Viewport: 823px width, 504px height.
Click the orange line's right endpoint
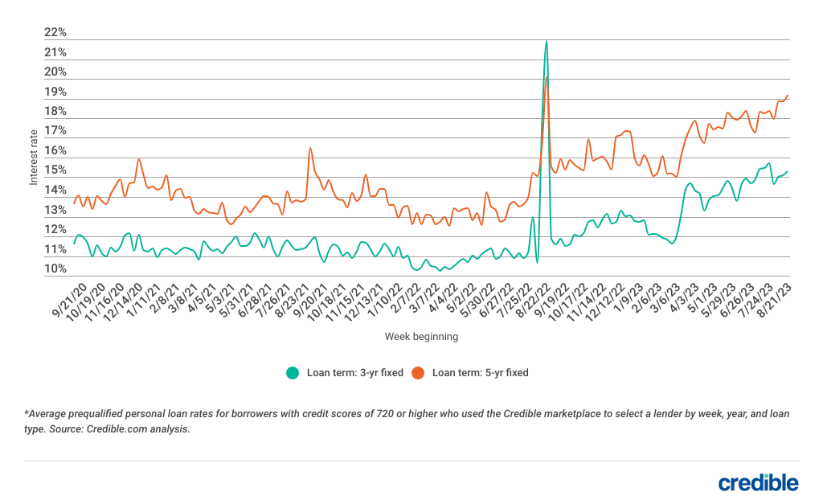pos(788,96)
